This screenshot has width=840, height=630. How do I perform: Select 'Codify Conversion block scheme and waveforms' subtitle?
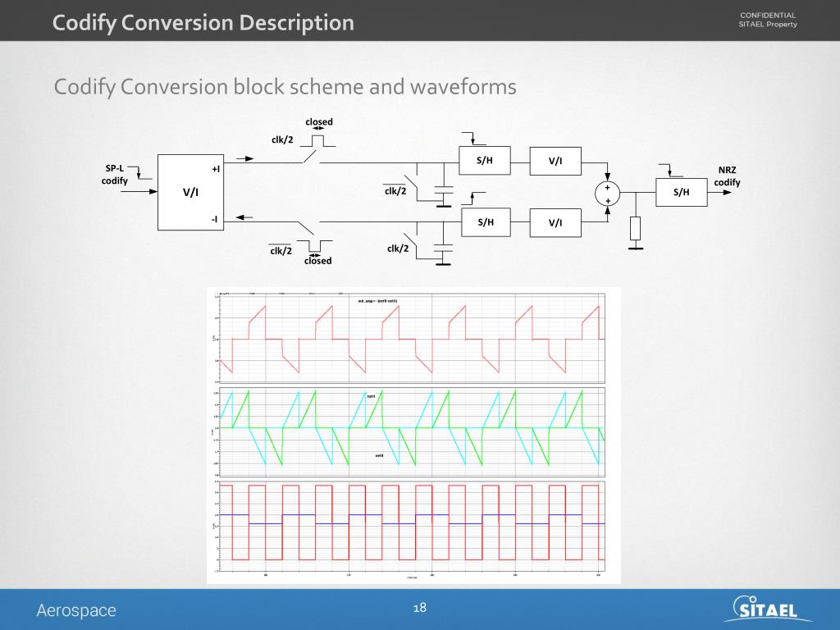(x=285, y=87)
